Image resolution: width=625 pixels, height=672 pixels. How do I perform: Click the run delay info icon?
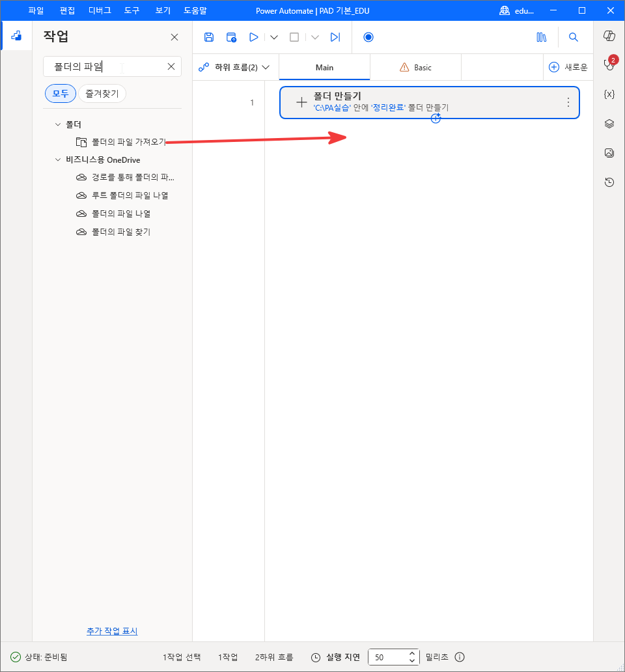coord(459,657)
